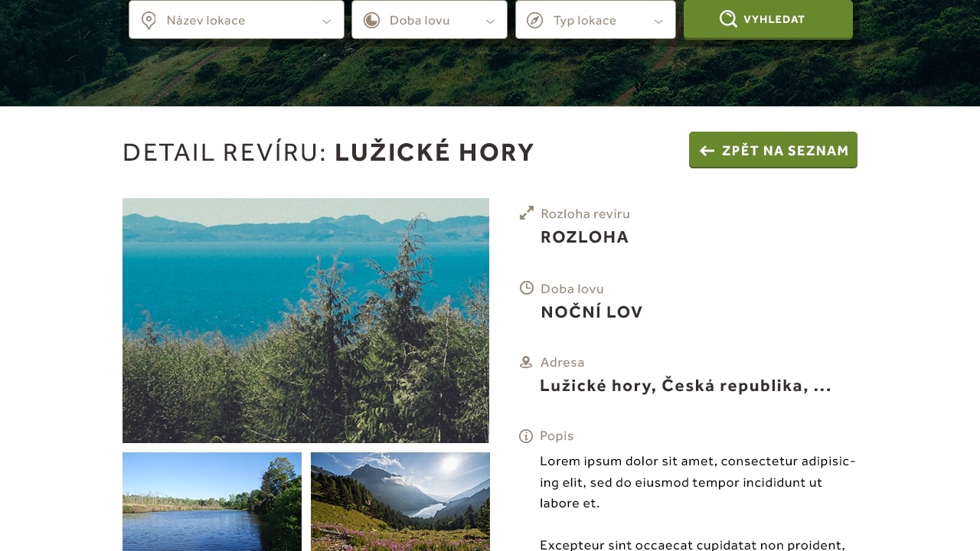Viewport: 980px width, 551px height.
Task: Click the compass icon in Typ lokace
Action: tap(535, 21)
